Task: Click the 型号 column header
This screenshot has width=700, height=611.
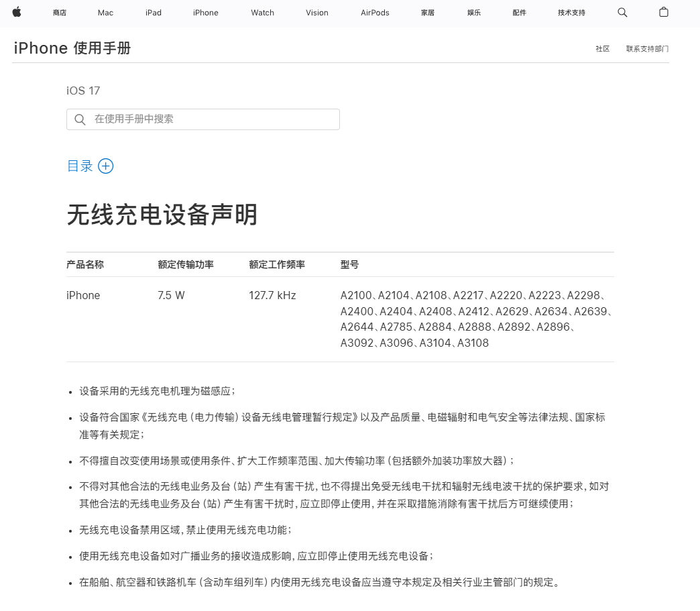Action: [x=349, y=264]
